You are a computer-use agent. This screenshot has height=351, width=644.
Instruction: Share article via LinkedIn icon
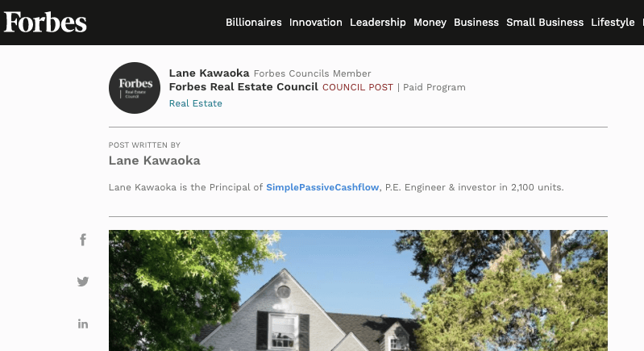tap(83, 324)
